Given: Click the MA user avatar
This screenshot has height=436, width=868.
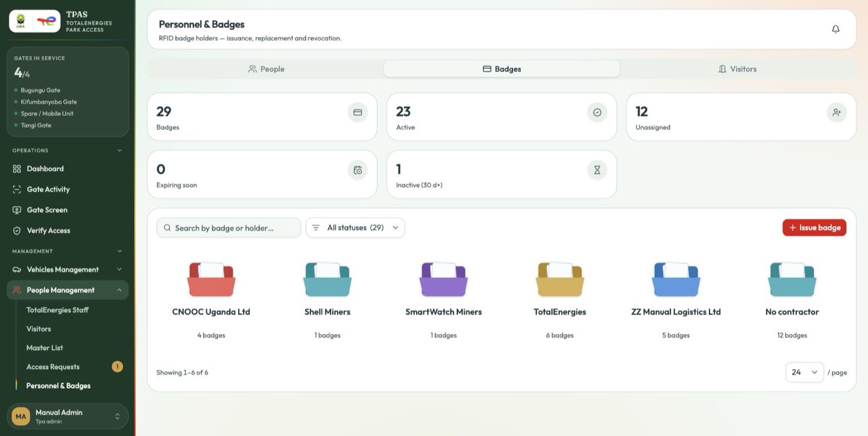Looking at the screenshot, I should (21, 416).
